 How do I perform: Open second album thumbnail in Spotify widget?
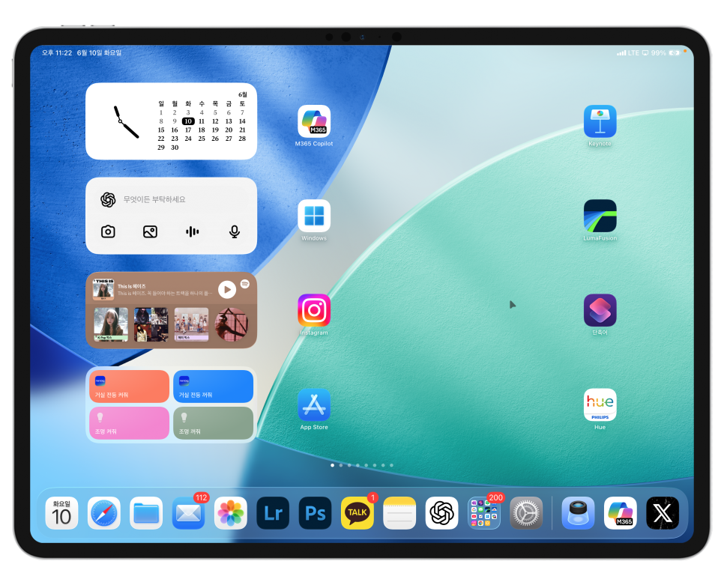pos(151,324)
